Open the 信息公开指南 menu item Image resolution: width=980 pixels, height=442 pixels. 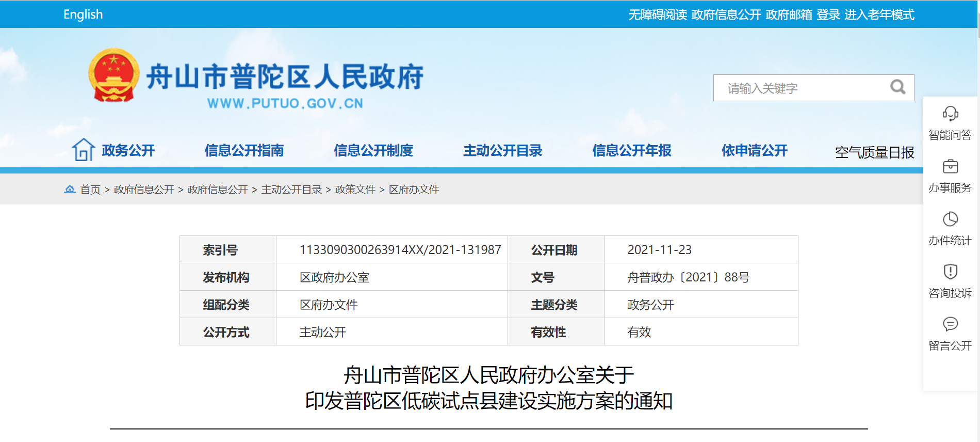tap(244, 150)
